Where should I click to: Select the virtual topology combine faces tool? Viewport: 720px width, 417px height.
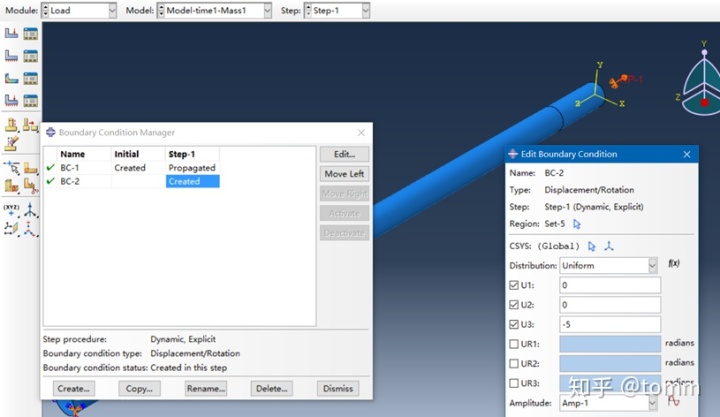point(11,124)
